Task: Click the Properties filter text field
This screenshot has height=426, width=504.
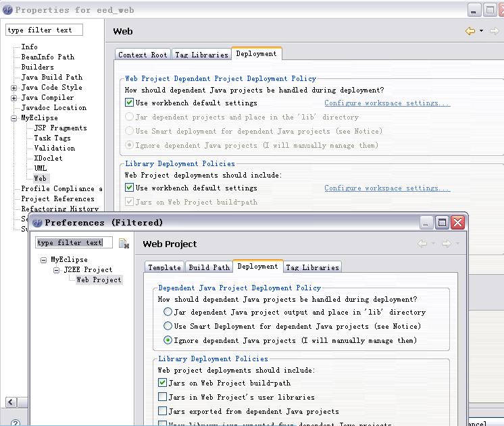Action: pos(44,30)
